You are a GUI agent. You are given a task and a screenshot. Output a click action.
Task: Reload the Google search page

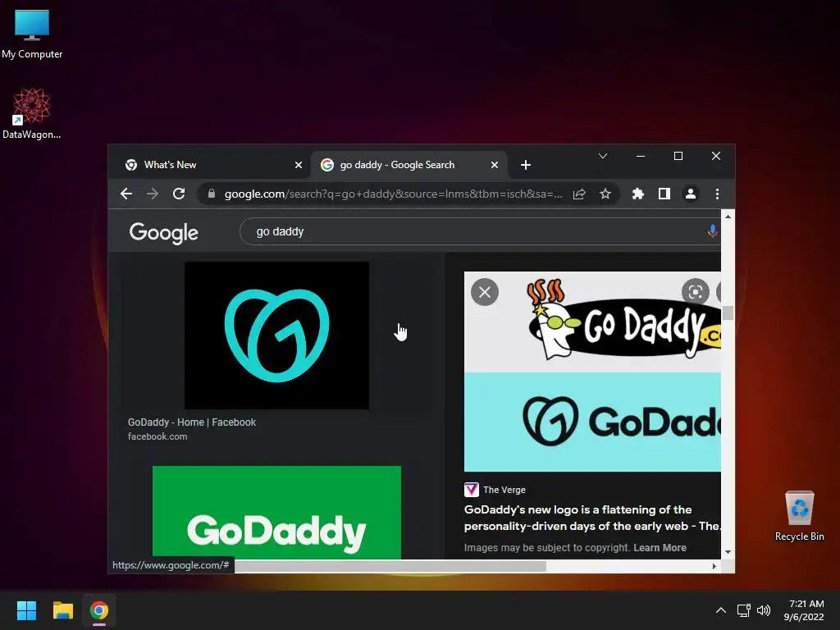coord(179,194)
